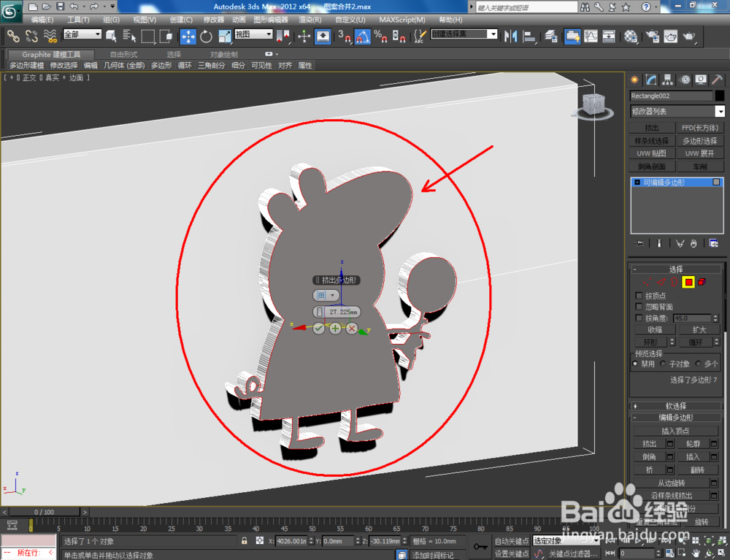Open the 创建选择集 named selection dropdown

[x=464, y=34]
